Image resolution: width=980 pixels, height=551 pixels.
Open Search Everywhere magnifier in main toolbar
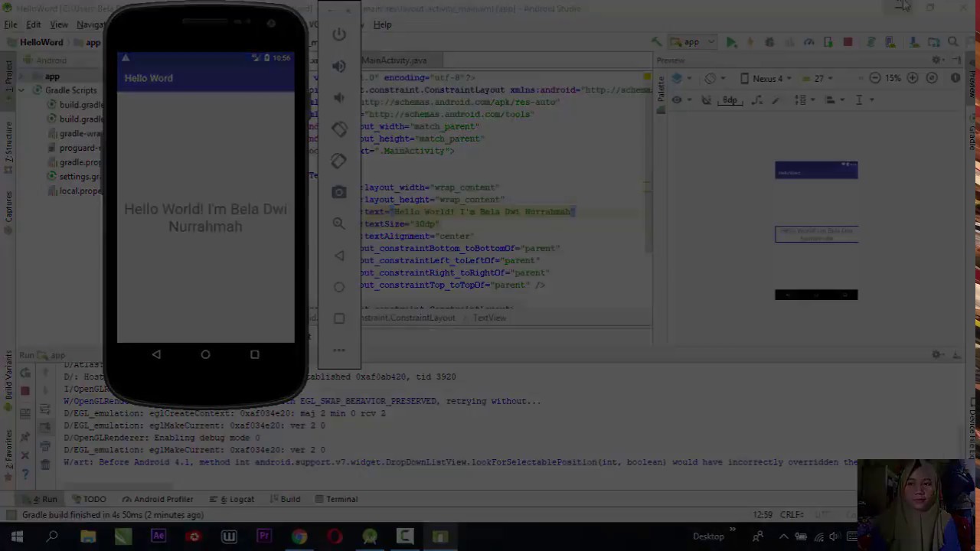click(x=953, y=43)
